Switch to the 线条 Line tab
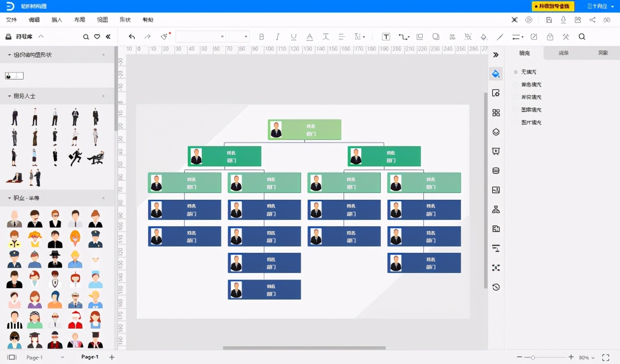 [563, 53]
